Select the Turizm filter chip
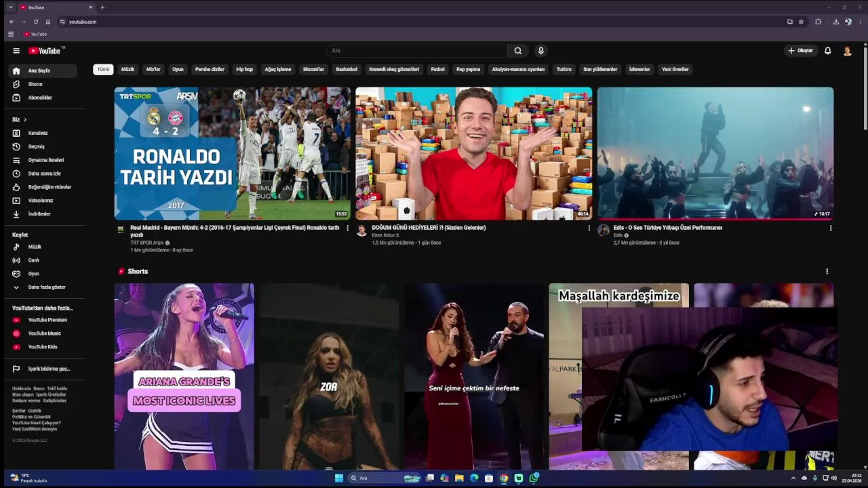868x488 pixels. click(564, 69)
